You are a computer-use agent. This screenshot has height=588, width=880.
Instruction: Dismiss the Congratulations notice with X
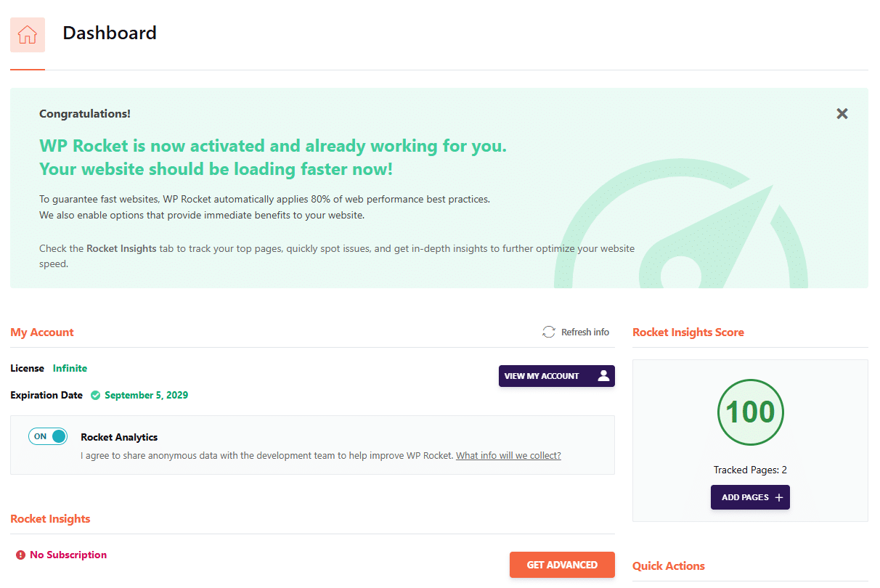point(842,114)
